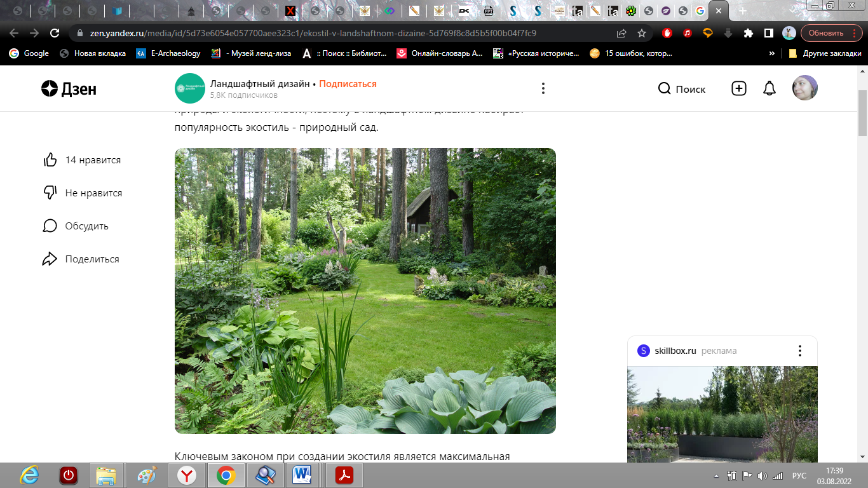Open Paint from the taskbar
The image size is (868, 488).
pos(146,475)
